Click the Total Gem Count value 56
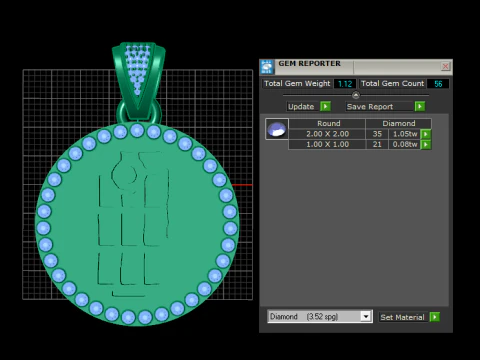480x360 pixels. pos(438,84)
